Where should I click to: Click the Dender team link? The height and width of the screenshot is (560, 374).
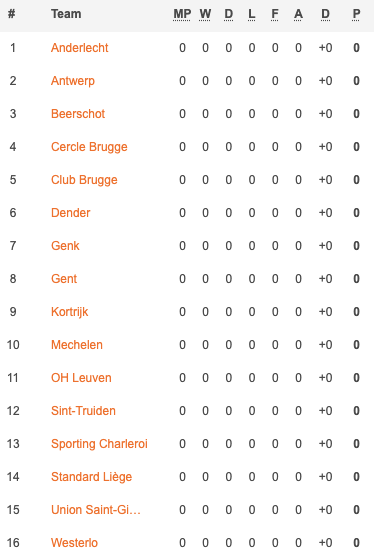(70, 213)
